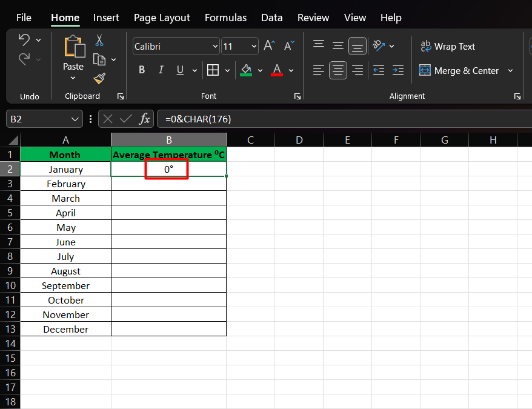Switch to the Review tab

point(313,18)
